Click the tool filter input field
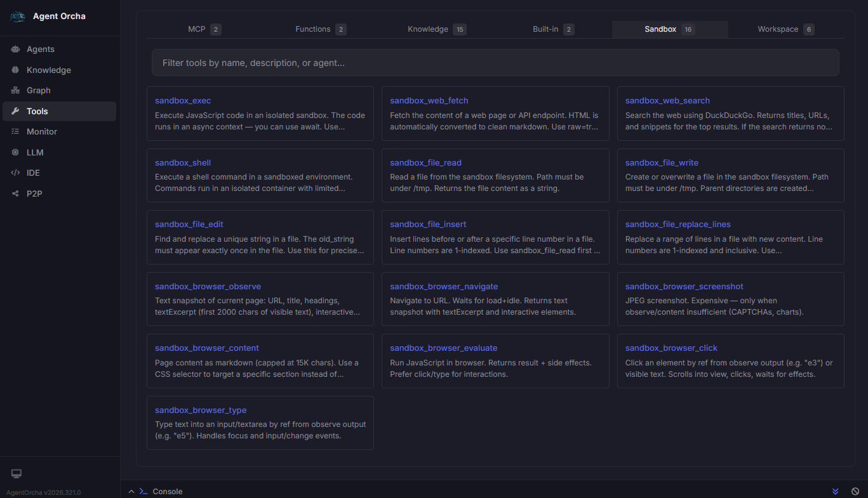This screenshot has width=868, height=498. point(495,62)
